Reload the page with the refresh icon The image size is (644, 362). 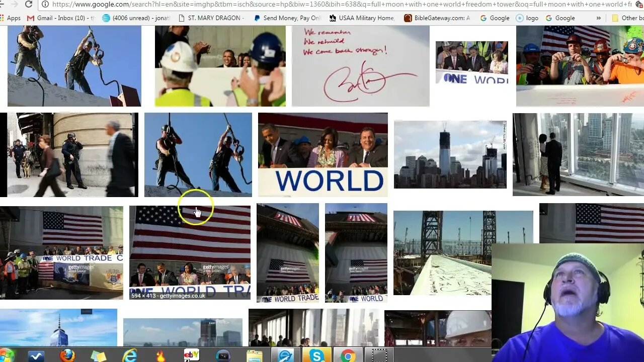coord(29,4)
